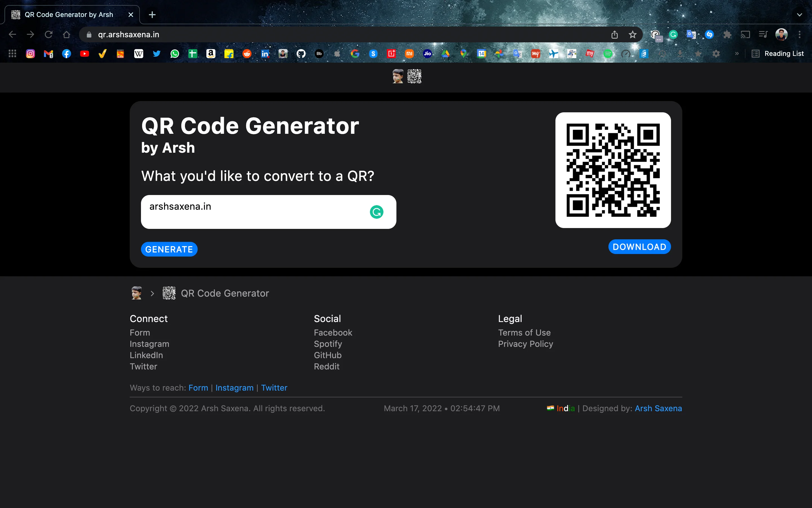The width and height of the screenshot is (812, 508).
Task: Open a new browser tab
Action: (x=152, y=15)
